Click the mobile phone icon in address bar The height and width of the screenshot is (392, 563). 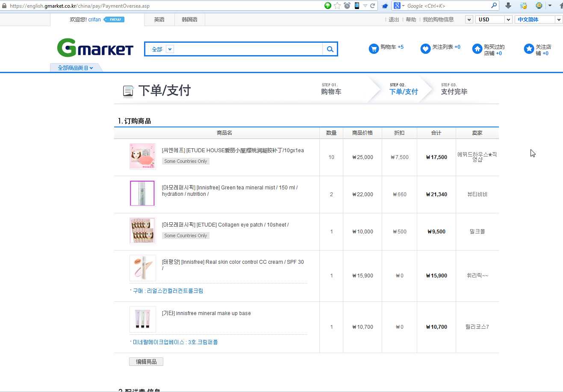(357, 6)
